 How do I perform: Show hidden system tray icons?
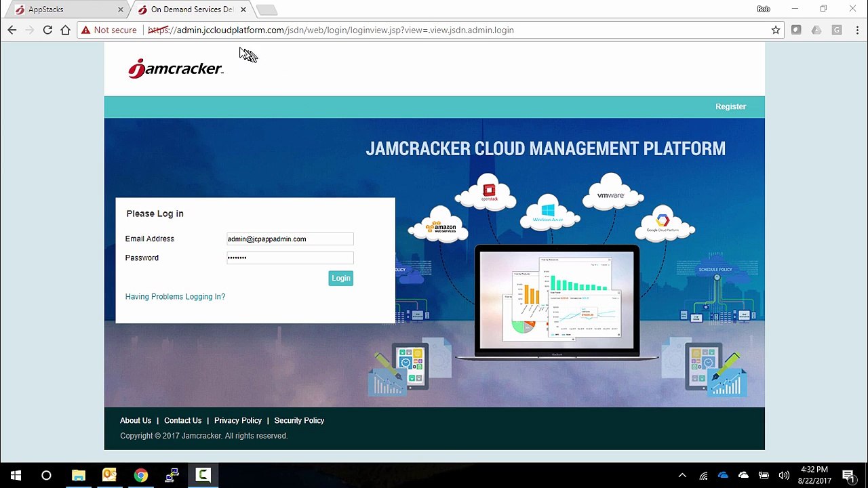click(x=682, y=476)
